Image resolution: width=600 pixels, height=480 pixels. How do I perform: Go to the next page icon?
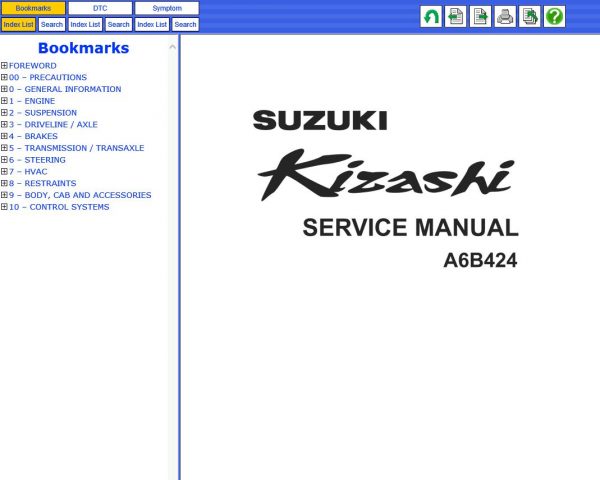(480, 17)
